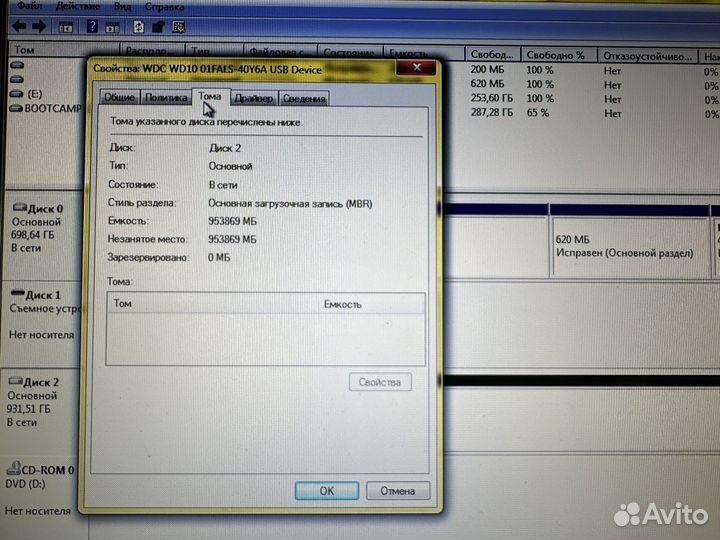Select the Тома tab
720x540 pixels.
click(x=210, y=96)
